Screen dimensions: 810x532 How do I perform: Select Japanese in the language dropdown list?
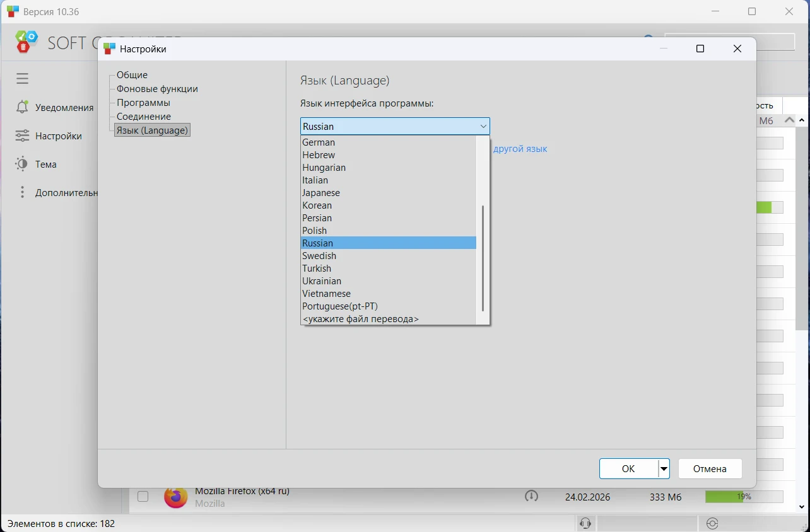321,193
